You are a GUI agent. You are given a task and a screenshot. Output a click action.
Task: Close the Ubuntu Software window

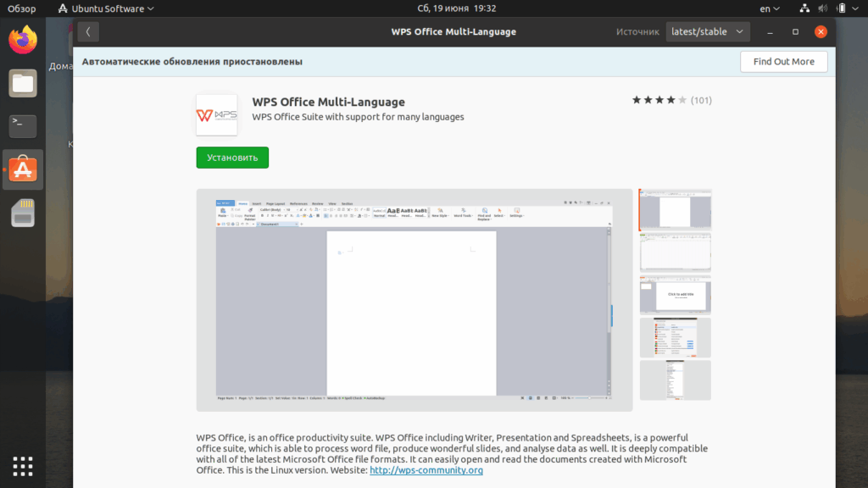pyautogui.click(x=821, y=32)
